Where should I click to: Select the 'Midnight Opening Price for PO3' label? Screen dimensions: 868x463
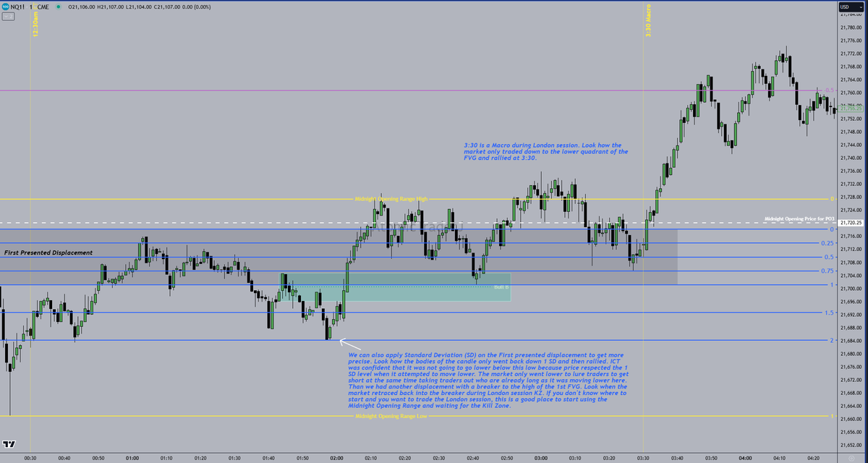point(799,218)
